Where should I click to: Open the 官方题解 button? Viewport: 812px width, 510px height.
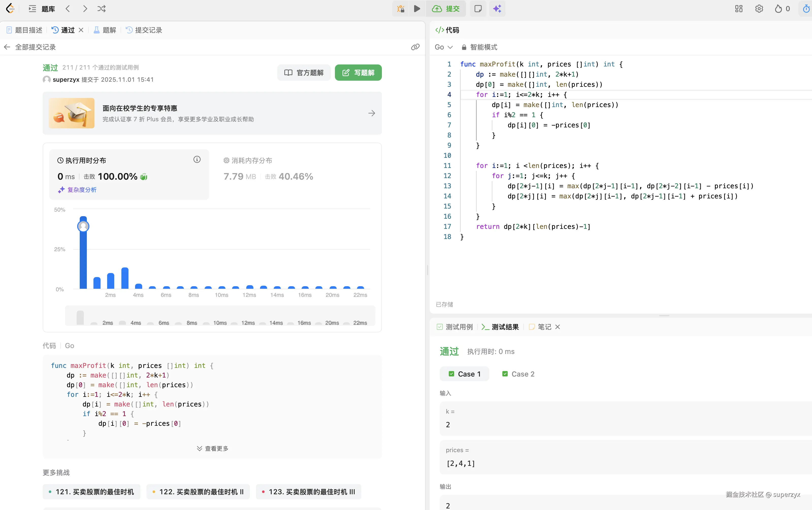pyautogui.click(x=304, y=73)
